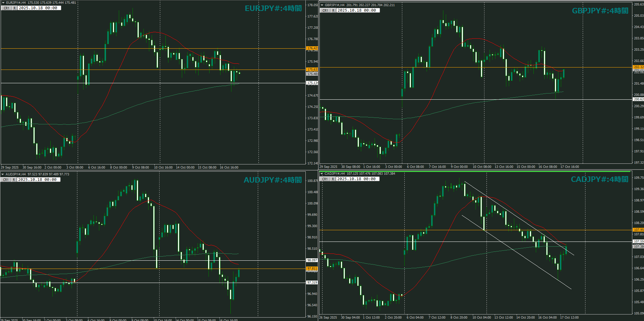Click the CR1 button on CADJPY chart
644x321 pixels.
325,179
